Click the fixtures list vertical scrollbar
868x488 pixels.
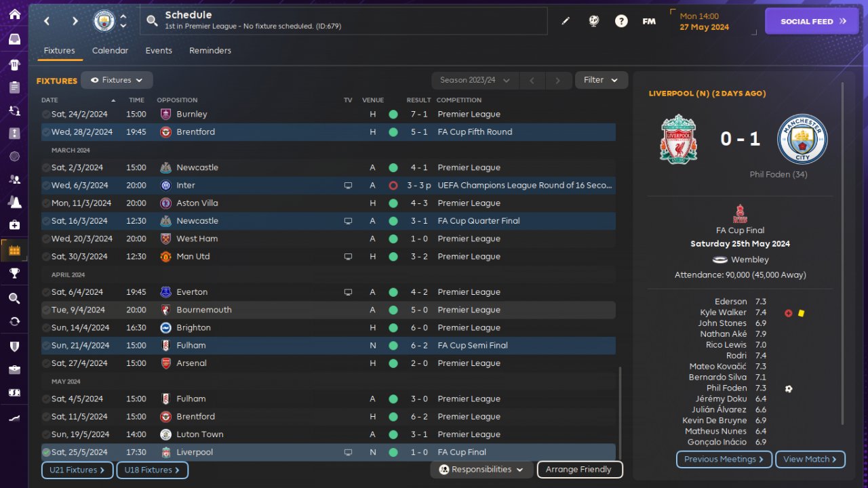620,413
